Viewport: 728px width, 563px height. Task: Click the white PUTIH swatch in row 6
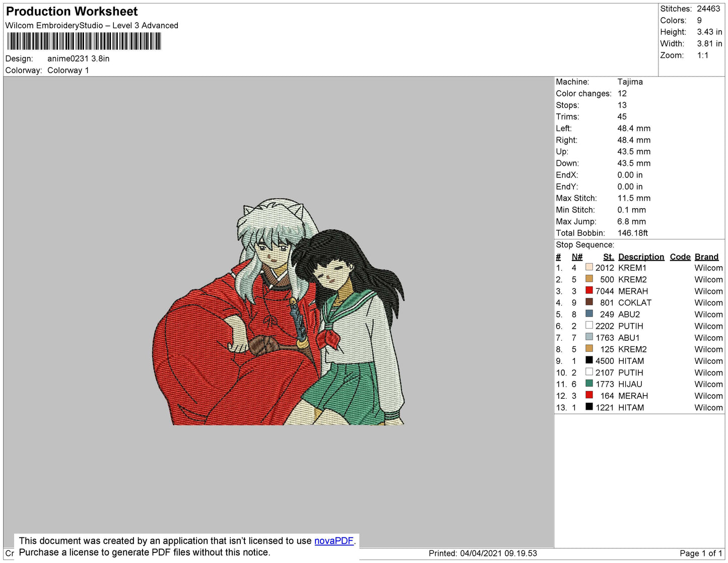(x=589, y=325)
